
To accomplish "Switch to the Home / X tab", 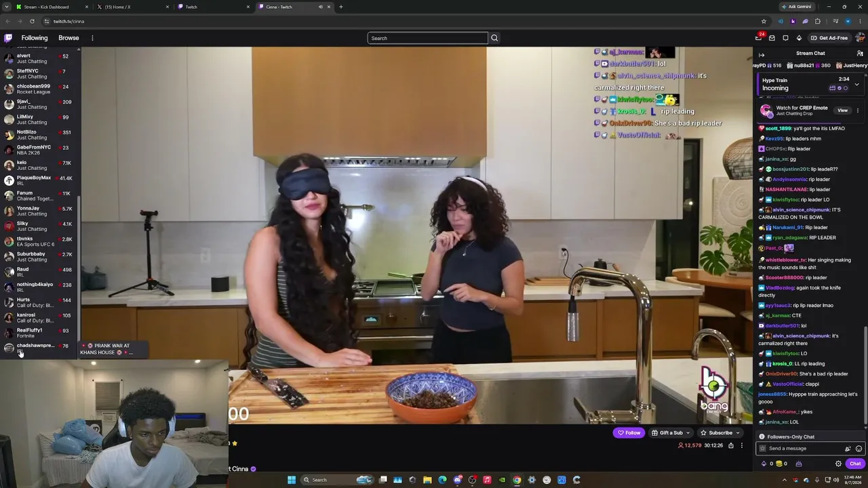I will (132, 7).
